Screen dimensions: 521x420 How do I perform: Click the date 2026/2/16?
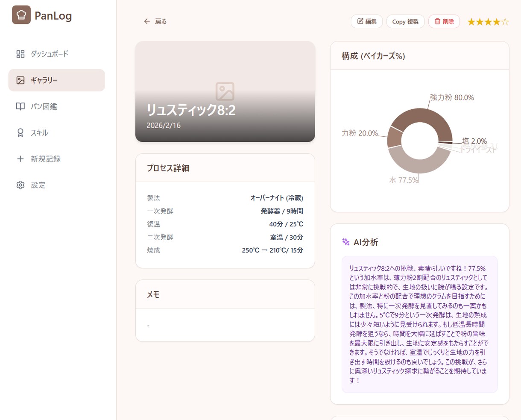tap(164, 126)
